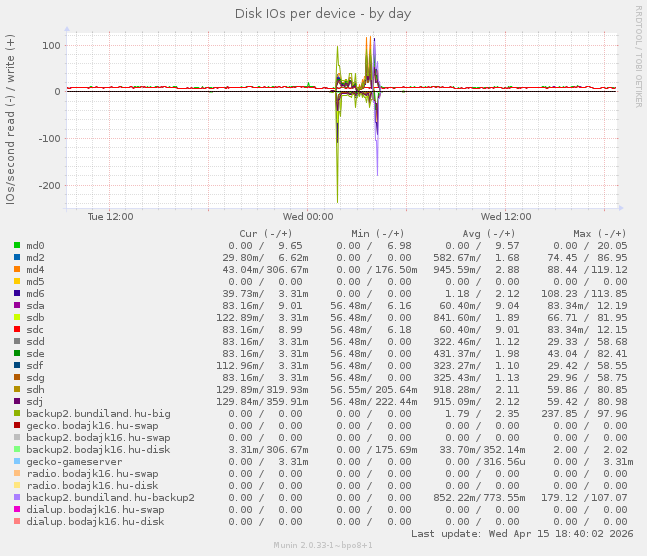Click the y-axis value '-200'
This screenshot has width=647, height=556.
[50, 185]
